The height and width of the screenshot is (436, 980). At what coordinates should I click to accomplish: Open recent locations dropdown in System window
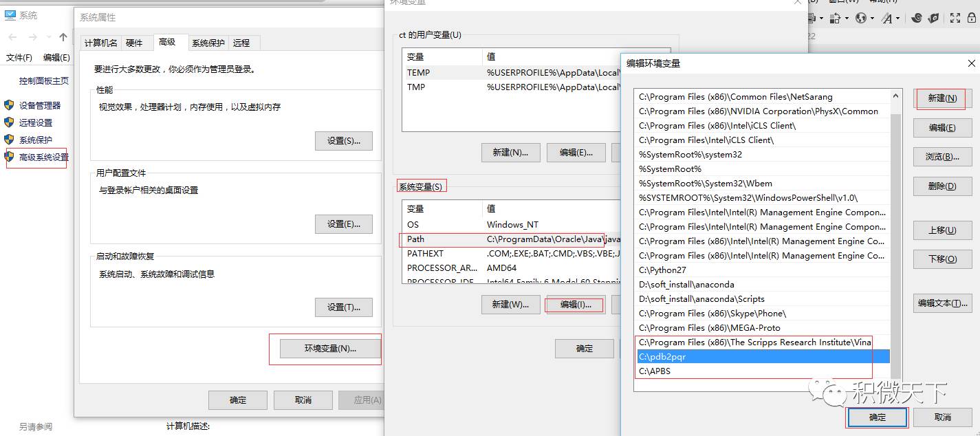[x=48, y=38]
